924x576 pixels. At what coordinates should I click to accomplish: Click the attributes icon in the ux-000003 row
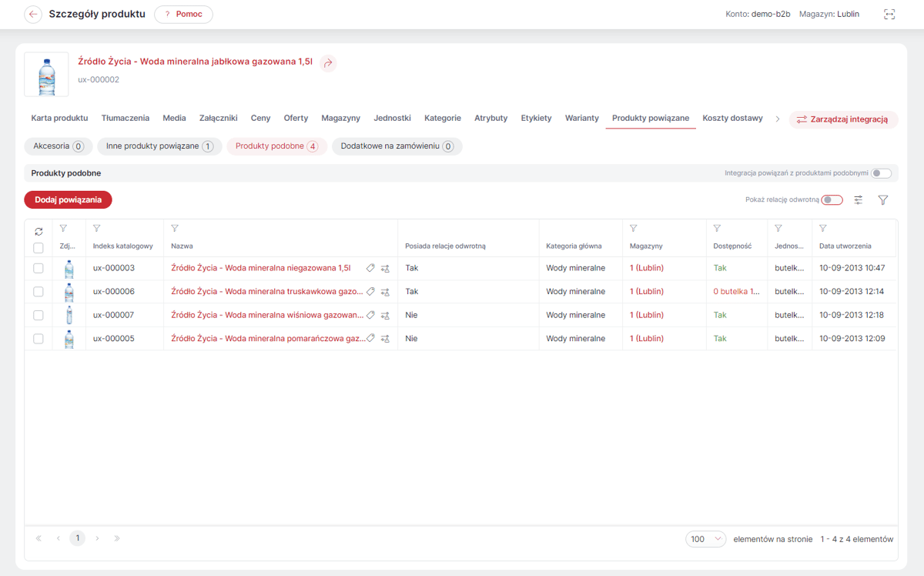click(x=385, y=269)
